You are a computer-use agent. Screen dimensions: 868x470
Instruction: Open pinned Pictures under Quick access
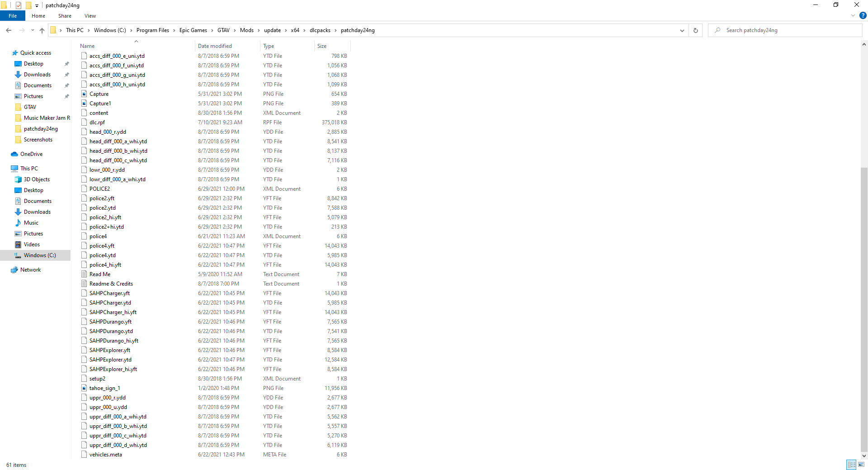[x=33, y=96]
